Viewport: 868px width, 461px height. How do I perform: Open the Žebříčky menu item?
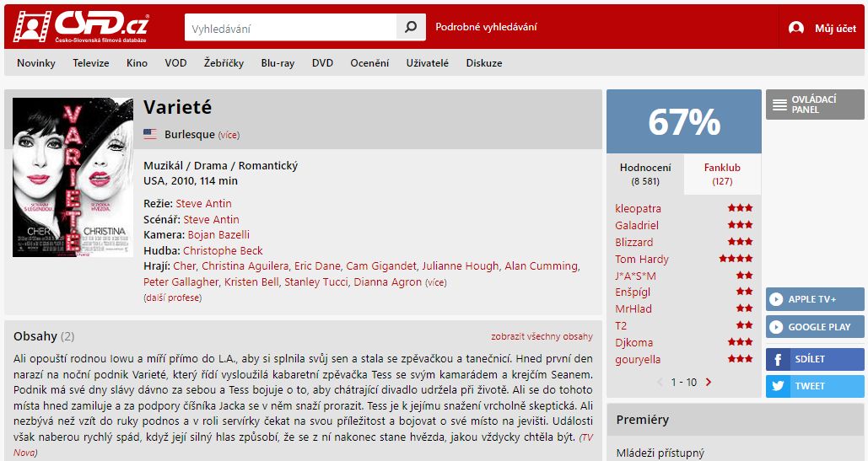224,63
